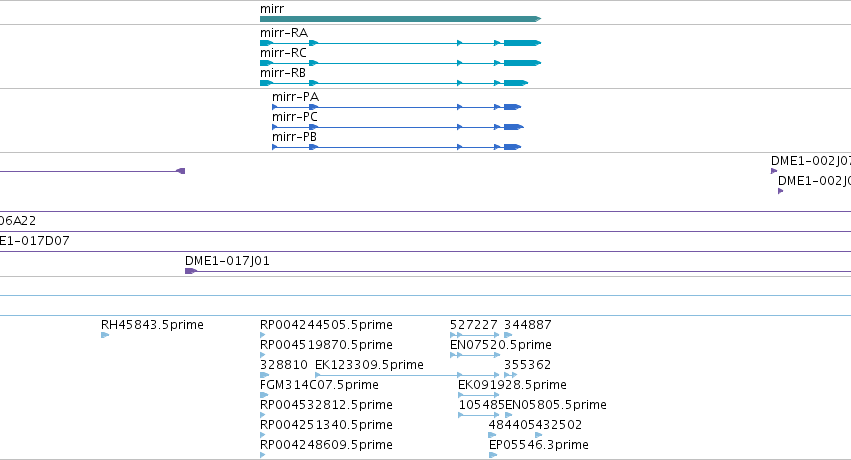Click the RP004248609.5prime label
Screen dimensions: 851x460
(326, 444)
